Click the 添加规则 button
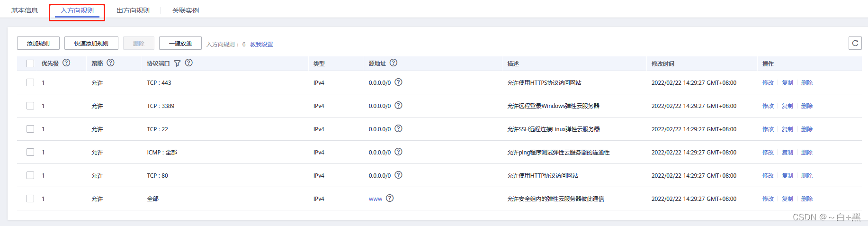The width and height of the screenshot is (868, 226). click(x=38, y=43)
